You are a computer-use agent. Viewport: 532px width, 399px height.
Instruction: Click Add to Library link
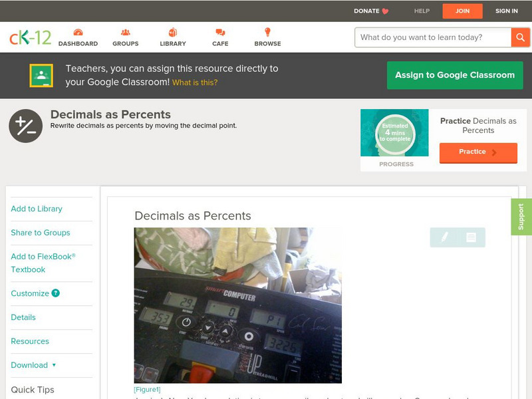(x=37, y=209)
